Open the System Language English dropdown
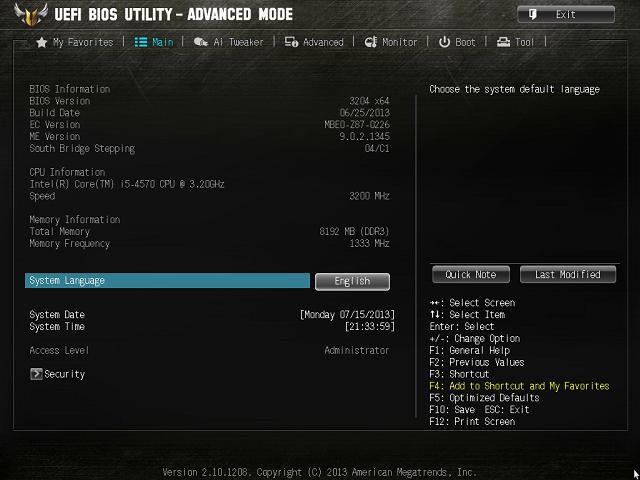This screenshot has height=480, width=640. pyautogui.click(x=352, y=282)
